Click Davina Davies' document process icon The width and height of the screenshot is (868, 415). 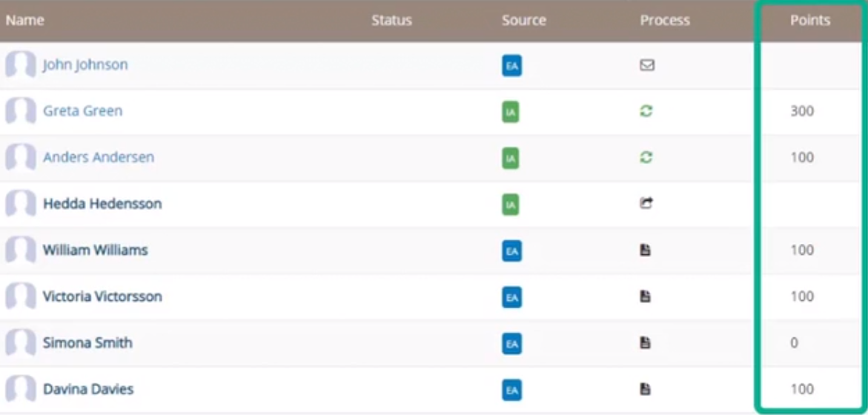click(x=645, y=390)
